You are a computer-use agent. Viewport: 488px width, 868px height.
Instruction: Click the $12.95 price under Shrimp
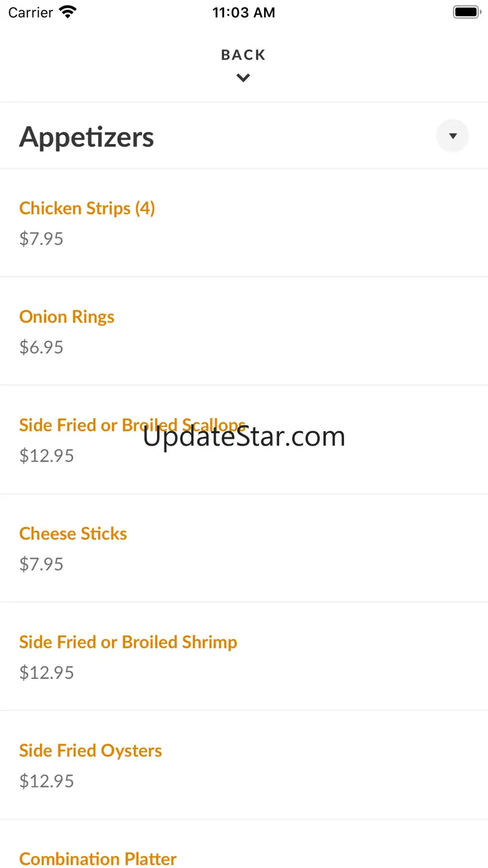pyautogui.click(x=47, y=673)
